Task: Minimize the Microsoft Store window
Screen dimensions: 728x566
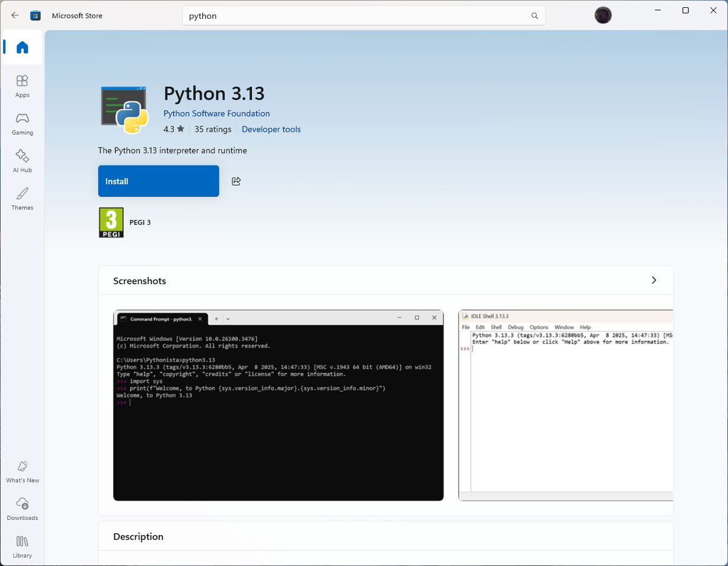Action: 658,10
